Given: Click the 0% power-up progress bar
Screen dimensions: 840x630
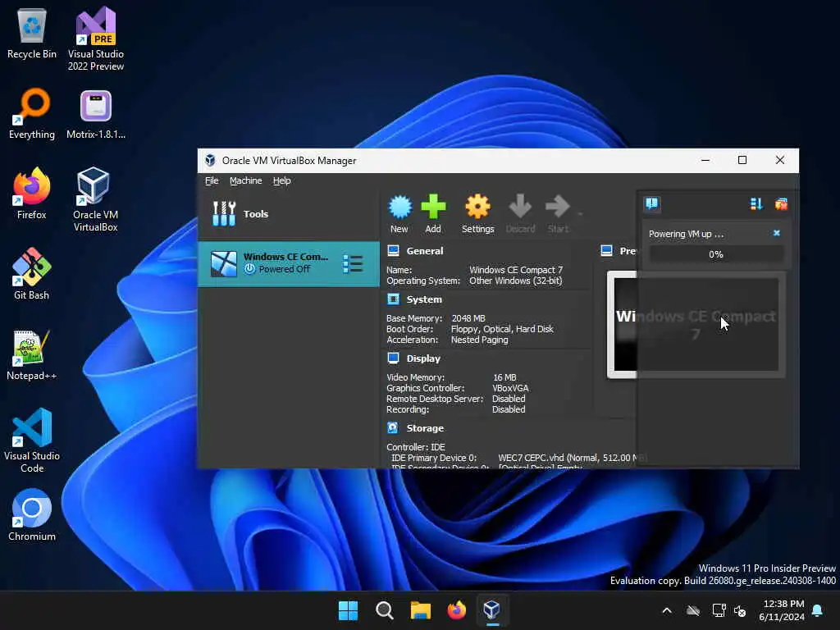Looking at the screenshot, I should click(x=715, y=254).
